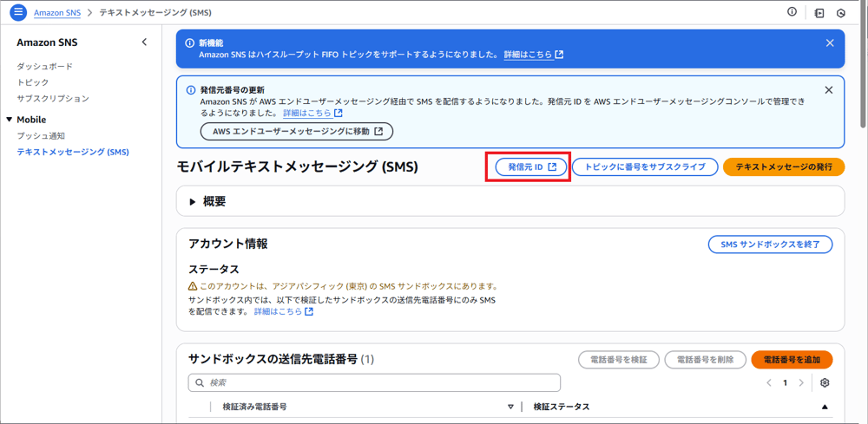Open ダッシュボード in the sidebar
The image size is (868, 424).
[45, 67]
